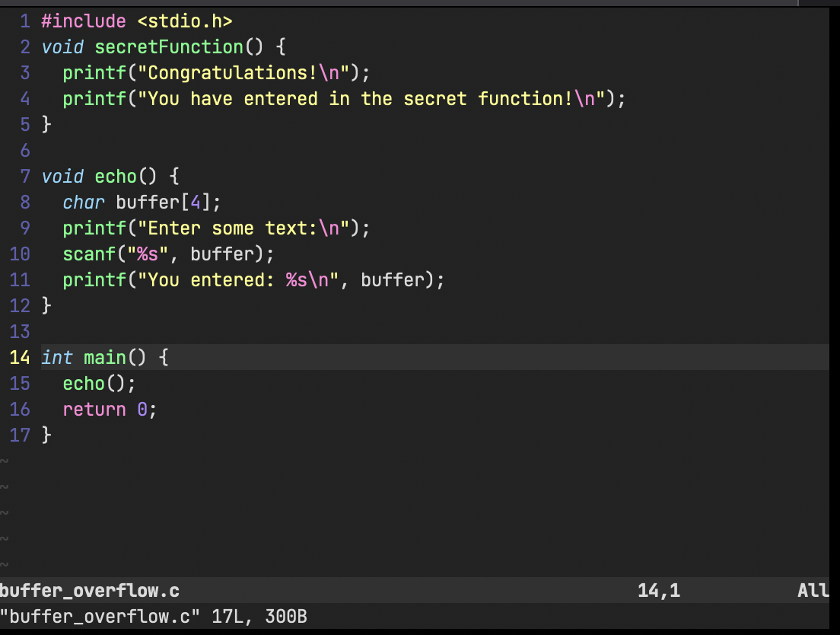Viewport: 840px width, 635px height.
Task: Click line number 6
Action: (25, 151)
